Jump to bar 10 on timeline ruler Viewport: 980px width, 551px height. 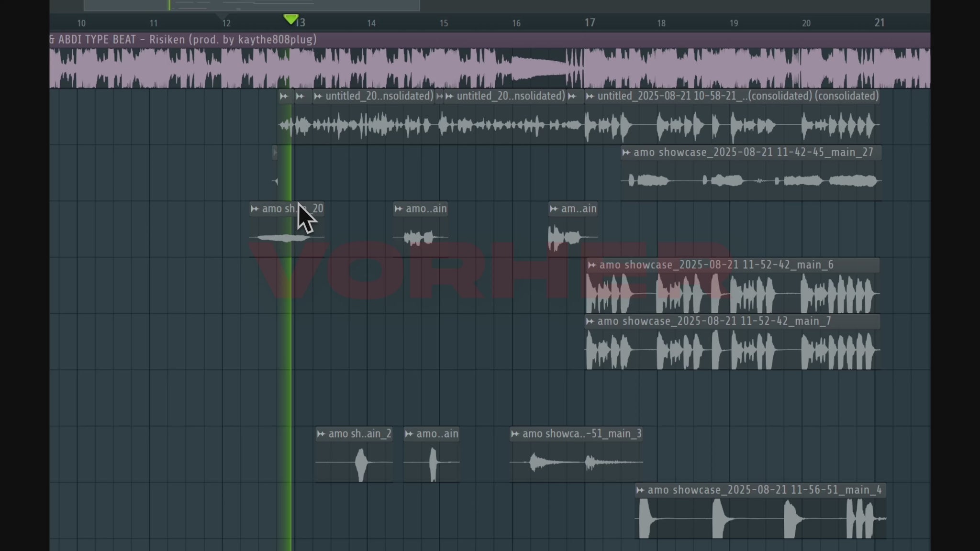[x=81, y=23]
